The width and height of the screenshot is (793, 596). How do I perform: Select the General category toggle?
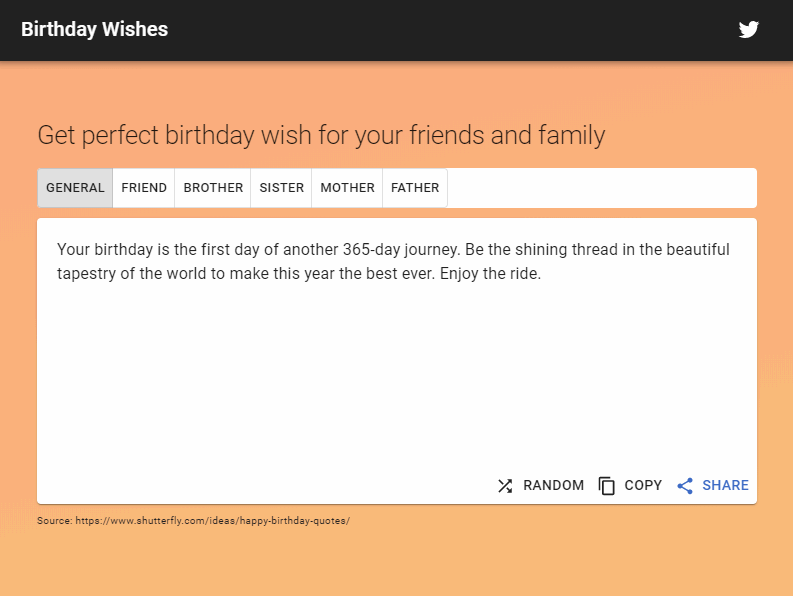coord(75,188)
